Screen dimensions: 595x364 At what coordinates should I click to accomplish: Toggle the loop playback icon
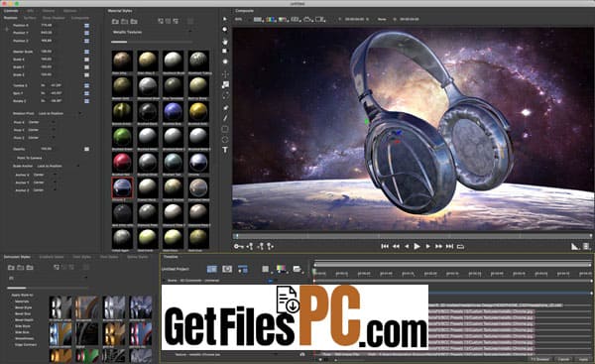(x=461, y=247)
